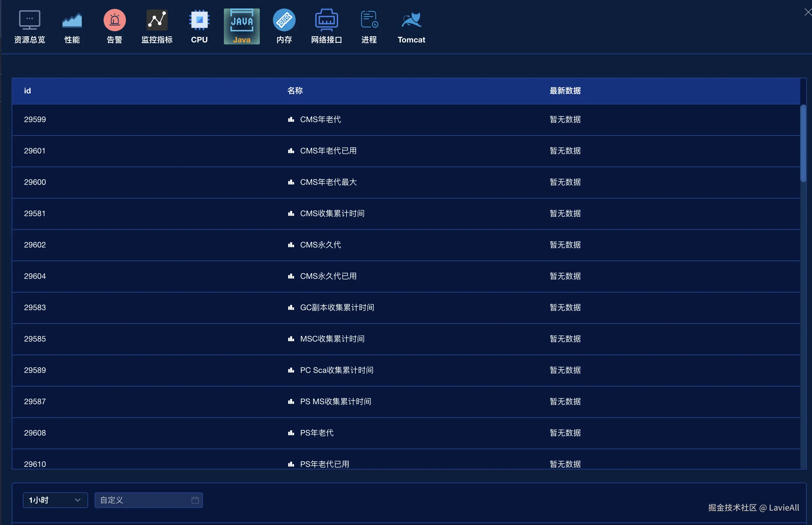Click the PS年老代 metric name

317,433
